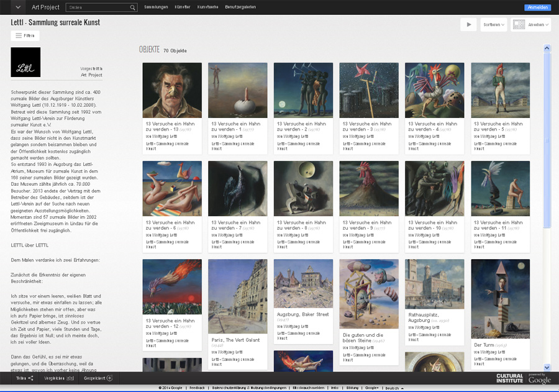Screen dimensions: 559x392
Task: Open the Benutzergalerien menu
Action: click(x=240, y=7)
